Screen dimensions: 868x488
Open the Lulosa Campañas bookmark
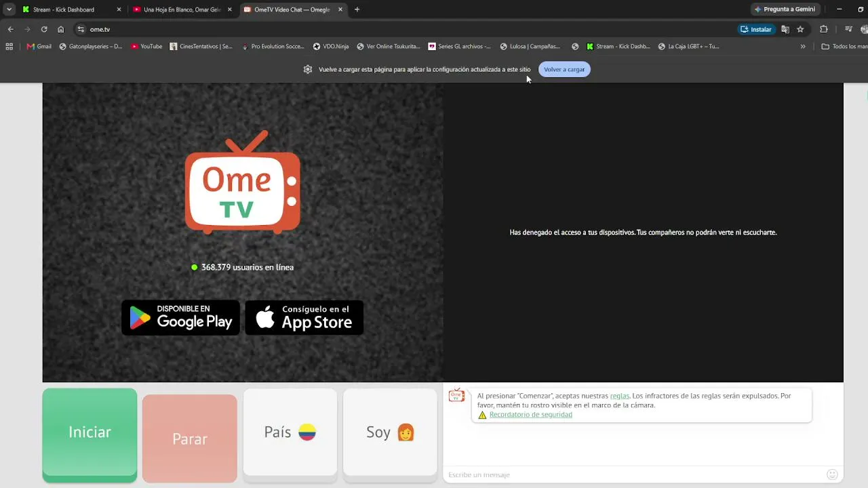[530, 47]
